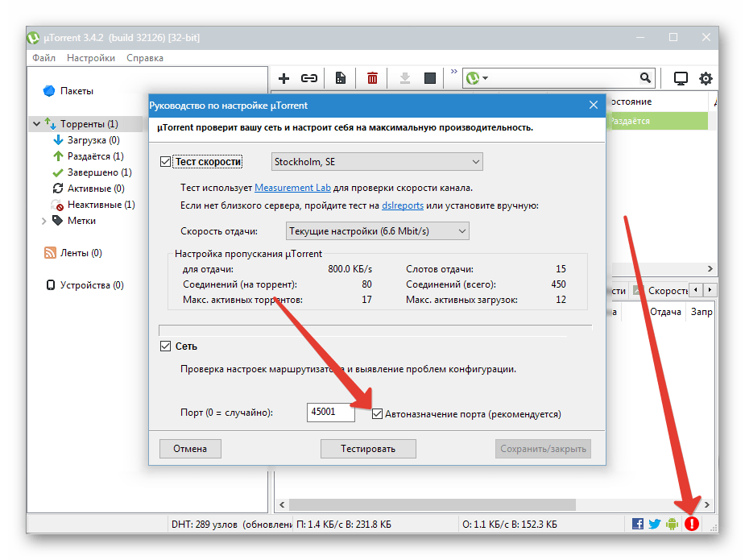Click the search magnifier icon
The image size is (745, 560).
[x=645, y=77]
